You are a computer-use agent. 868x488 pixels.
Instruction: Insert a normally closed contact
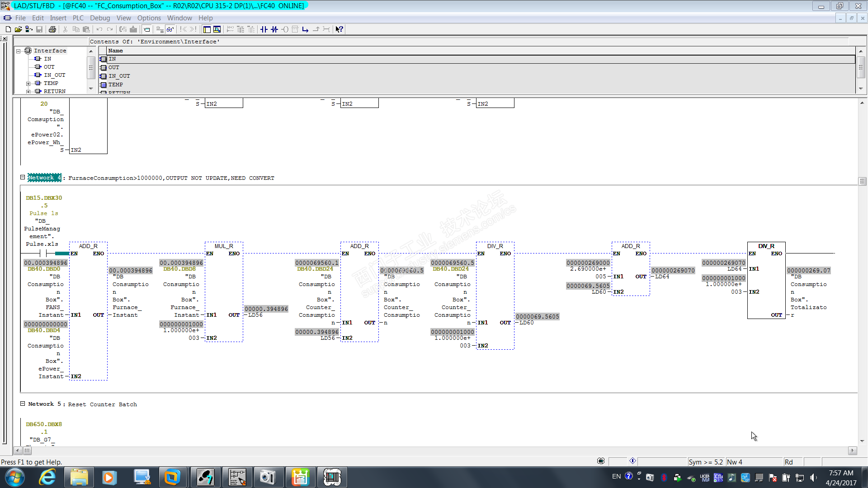[x=274, y=29]
